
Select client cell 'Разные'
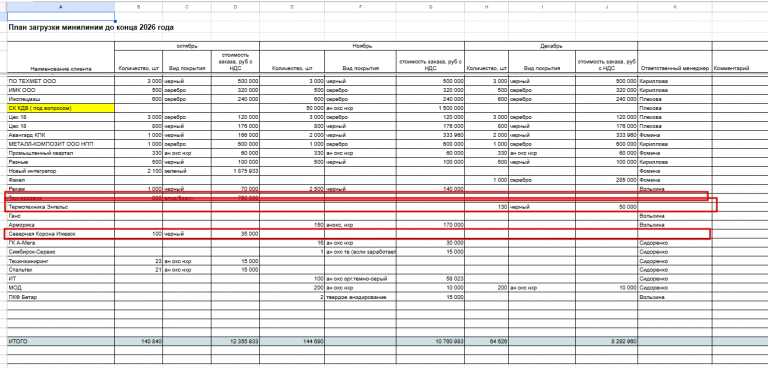click(x=61, y=162)
